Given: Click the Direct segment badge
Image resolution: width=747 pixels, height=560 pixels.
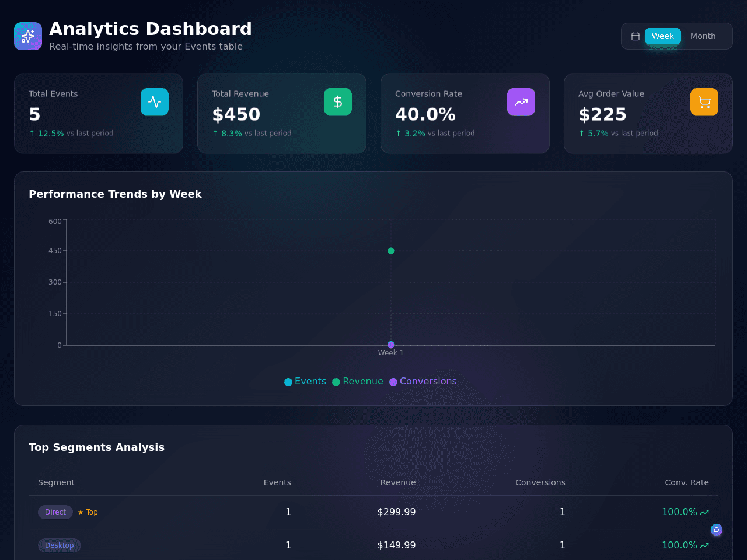Looking at the screenshot, I should tap(55, 512).
